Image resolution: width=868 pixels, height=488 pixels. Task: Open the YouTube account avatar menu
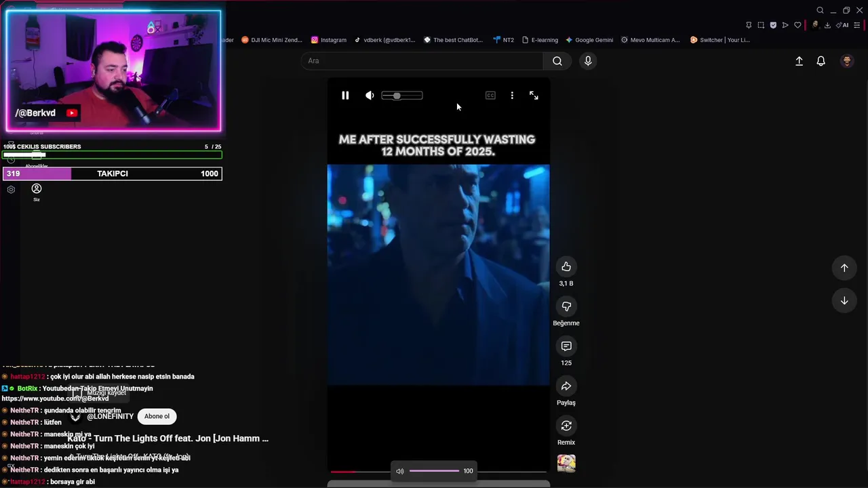(847, 61)
